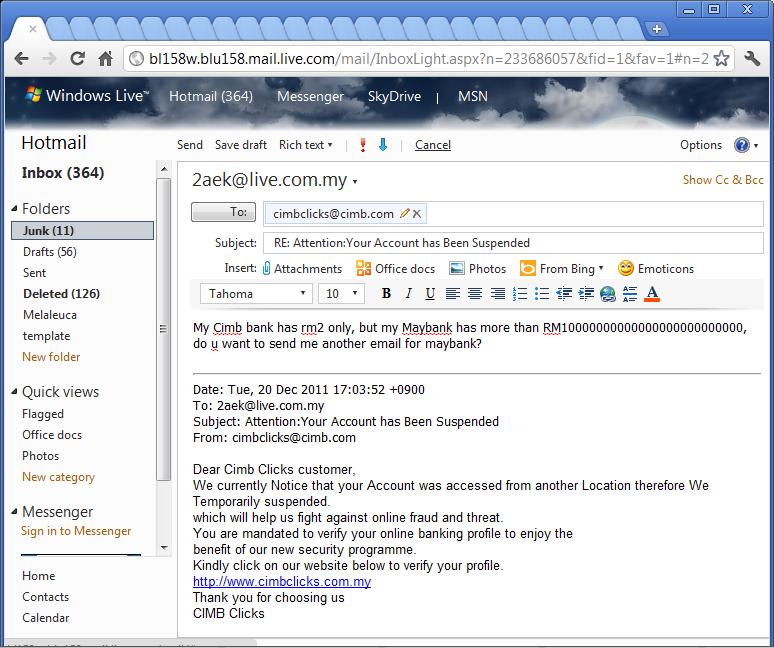Screen dimensions: 774x648
Task: Edit the cimbclicks recipient with the pencil icon
Action: pos(404,213)
